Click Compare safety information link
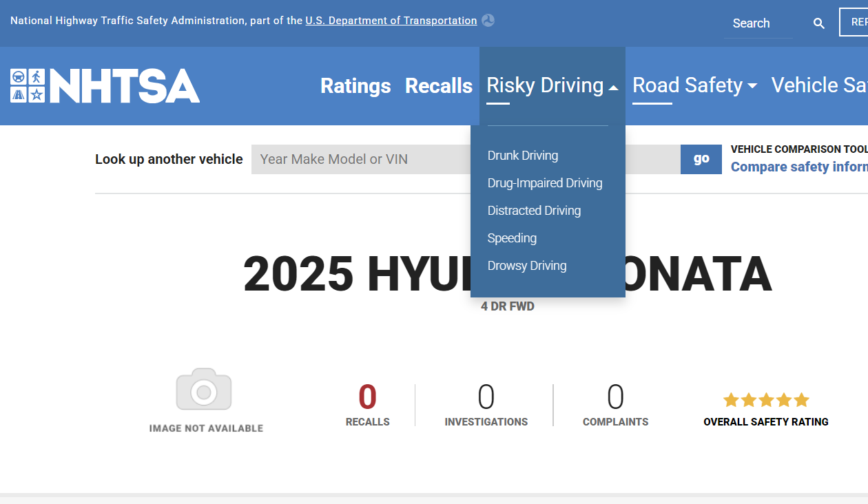This screenshot has width=868, height=504. click(x=799, y=167)
